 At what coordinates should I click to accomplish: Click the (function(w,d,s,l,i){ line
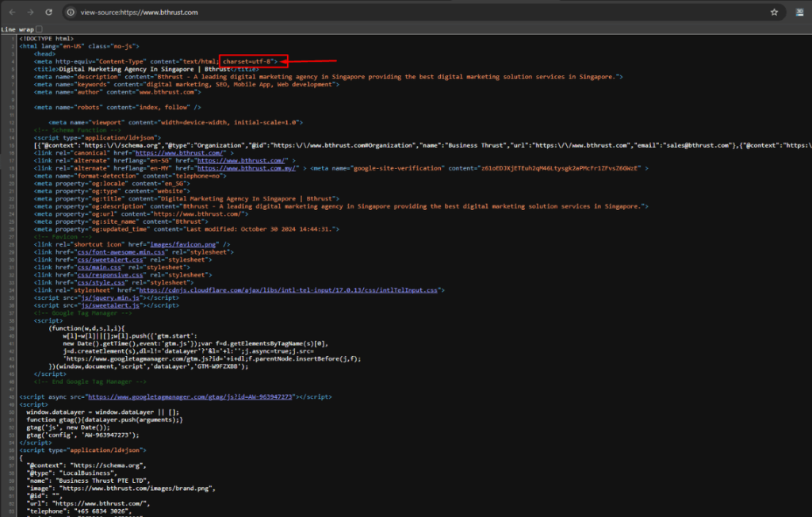pos(86,328)
